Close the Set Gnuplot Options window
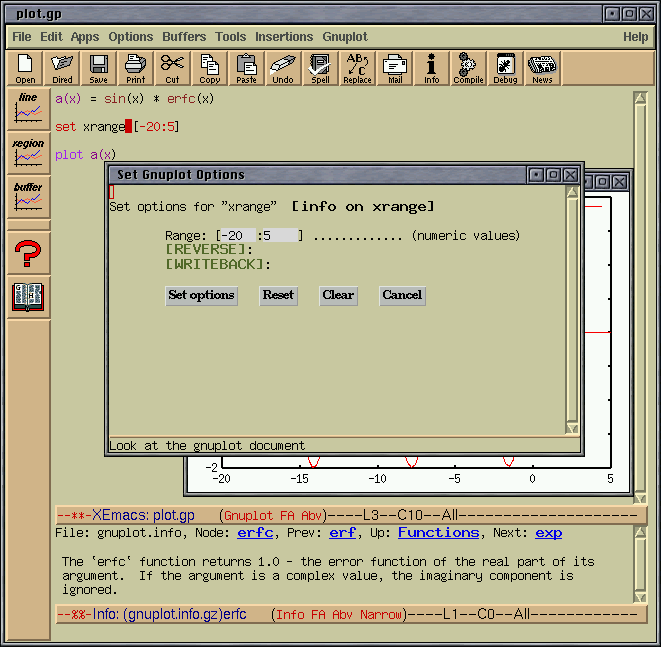This screenshot has width=661, height=647. (x=570, y=175)
